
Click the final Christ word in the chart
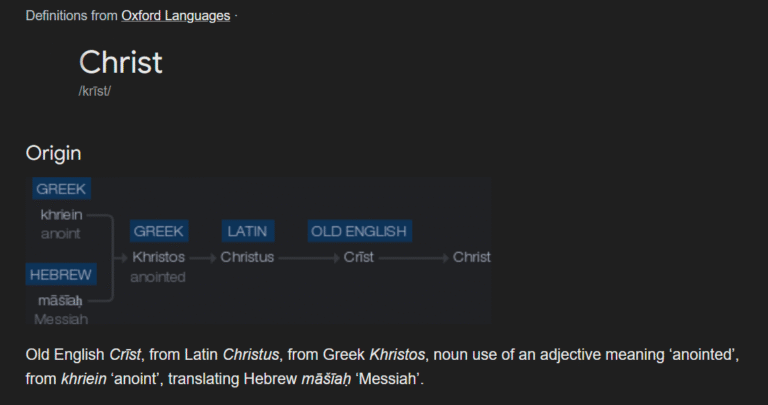point(471,257)
